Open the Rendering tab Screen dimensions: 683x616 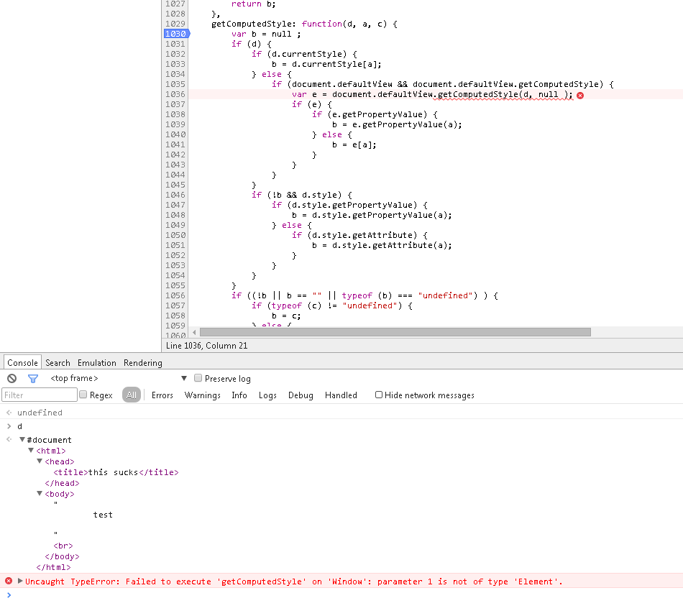coord(143,363)
